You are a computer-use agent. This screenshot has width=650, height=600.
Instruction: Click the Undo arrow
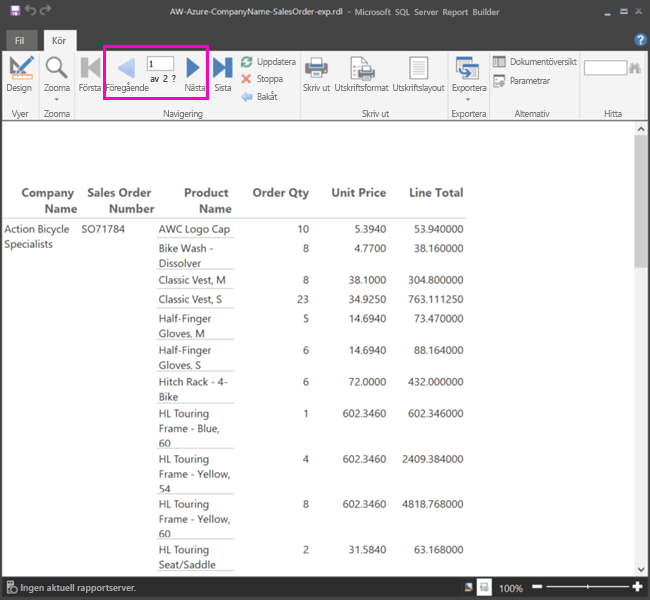[31, 10]
